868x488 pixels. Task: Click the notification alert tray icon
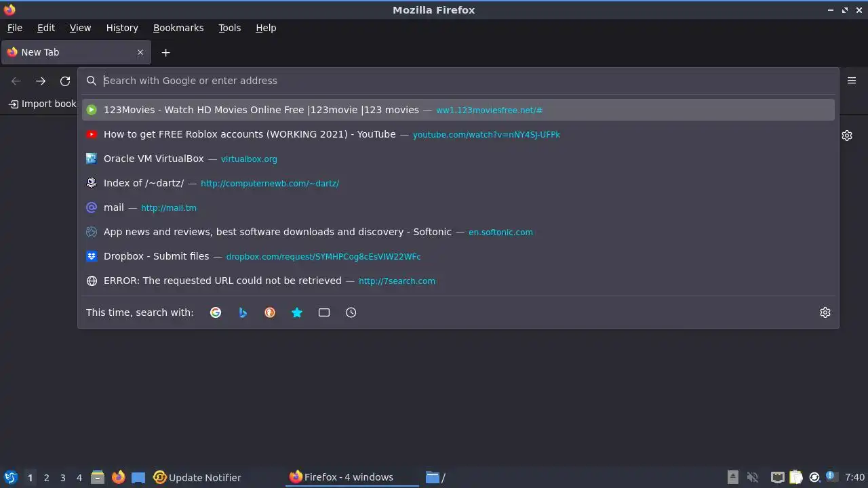point(831,477)
